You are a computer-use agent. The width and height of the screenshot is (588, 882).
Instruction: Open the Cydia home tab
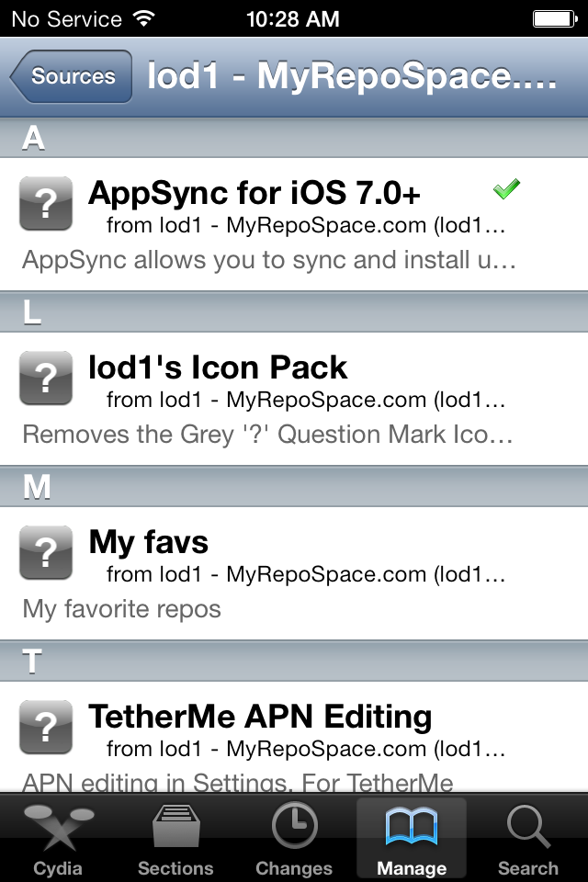point(58,838)
